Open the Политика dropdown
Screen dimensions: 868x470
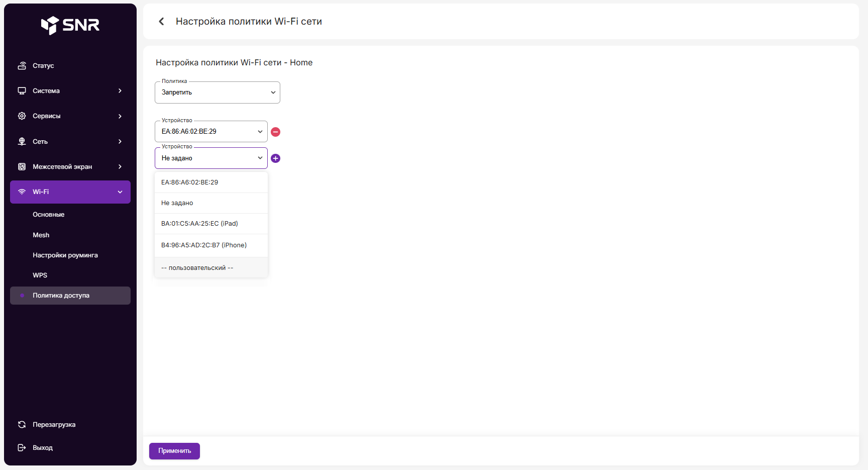pos(217,92)
